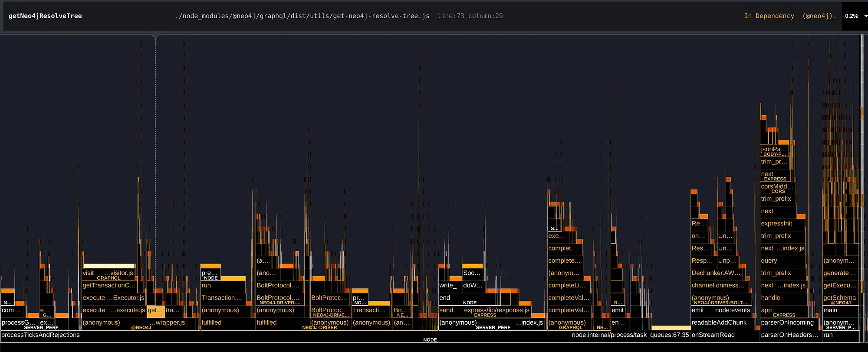
Task: Select the 'visit …visitor.js' GRAPHQL frame
Action: [108, 274]
